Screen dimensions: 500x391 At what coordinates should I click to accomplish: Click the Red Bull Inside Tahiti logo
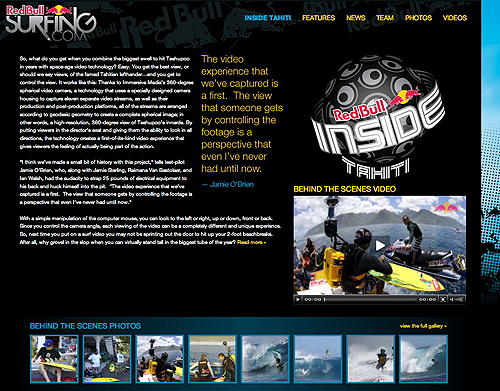(x=377, y=117)
